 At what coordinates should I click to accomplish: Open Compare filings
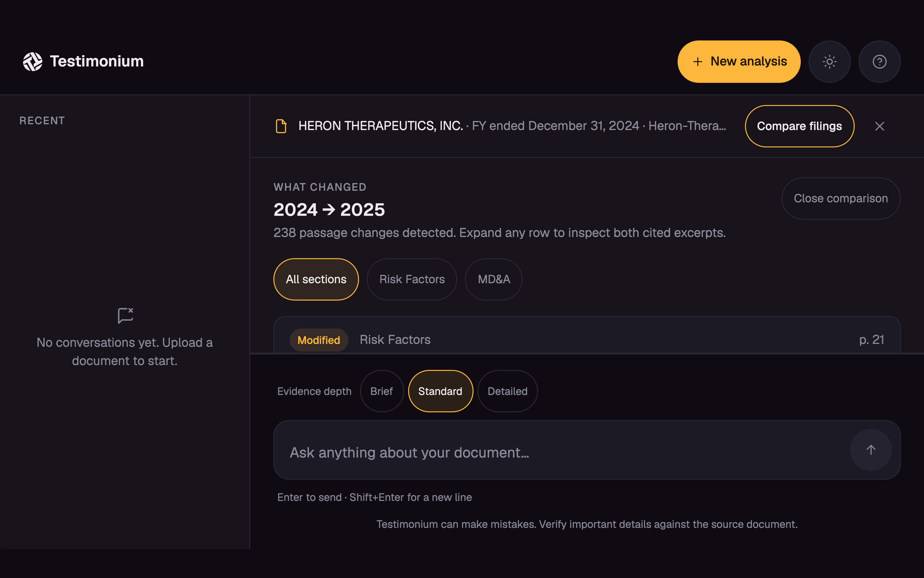(799, 126)
